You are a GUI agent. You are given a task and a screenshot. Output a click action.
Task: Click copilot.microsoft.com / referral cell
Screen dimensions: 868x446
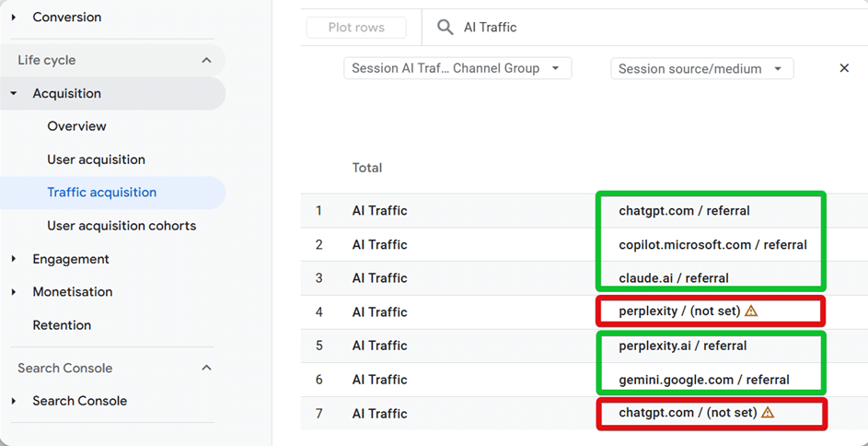[x=712, y=244]
